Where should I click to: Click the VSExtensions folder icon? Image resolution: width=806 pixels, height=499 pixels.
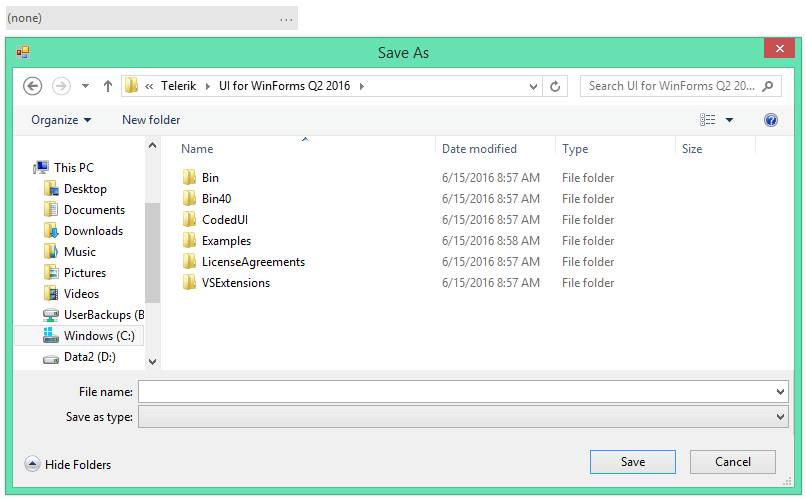pos(189,283)
